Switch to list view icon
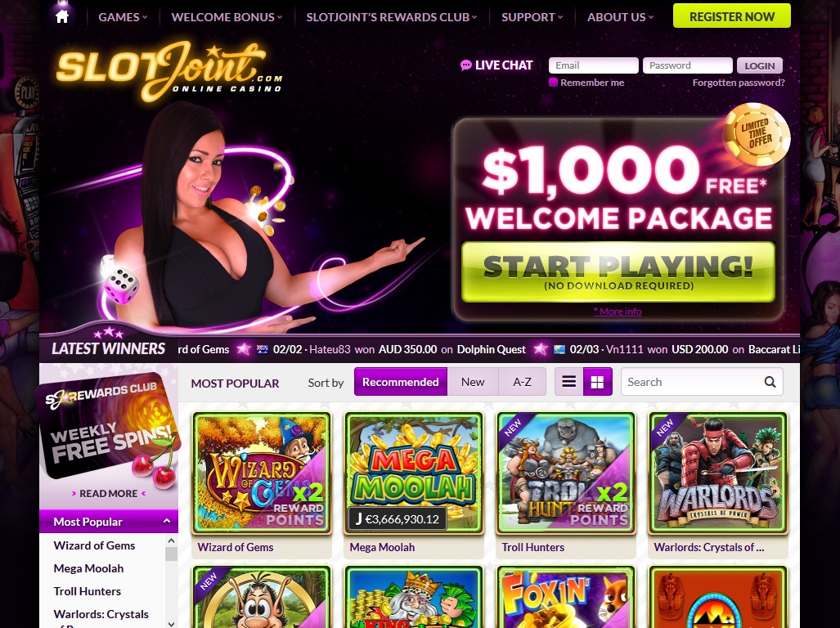840x628 pixels. 569,382
